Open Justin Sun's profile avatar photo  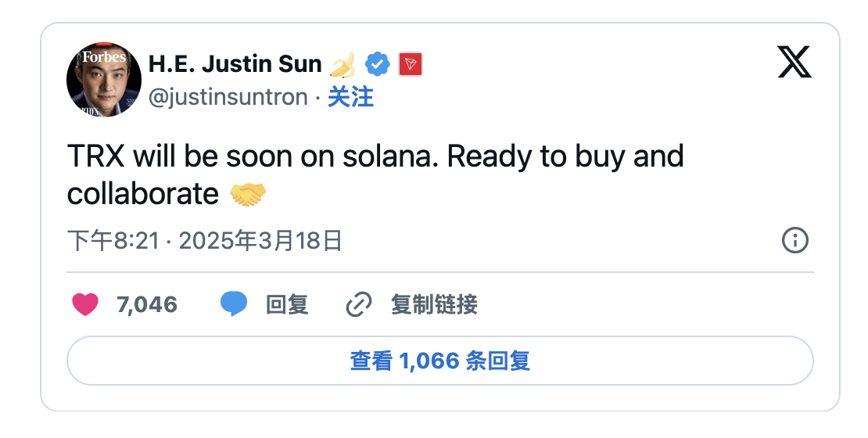[x=104, y=80]
